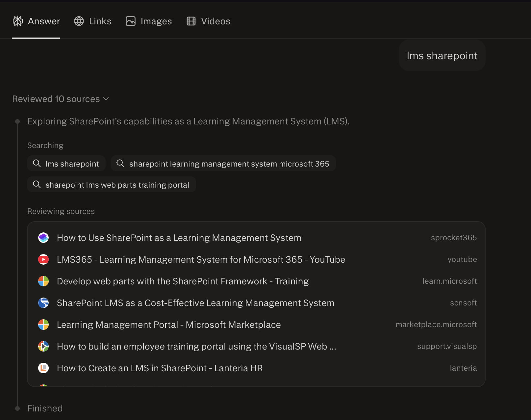The height and width of the screenshot is (420, 531).
Task: Click the VisualSP favicon on the training portal source
Action: coord(43,346)
